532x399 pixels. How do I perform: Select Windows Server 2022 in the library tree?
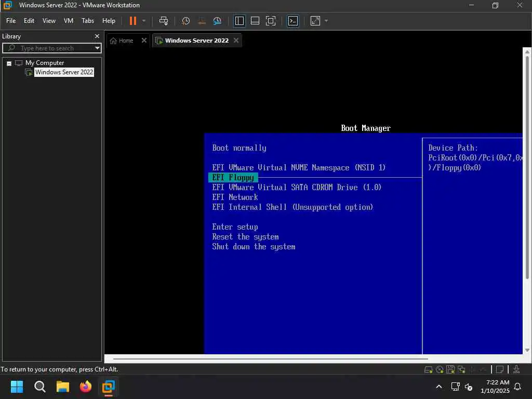click(x=64, y=72)
